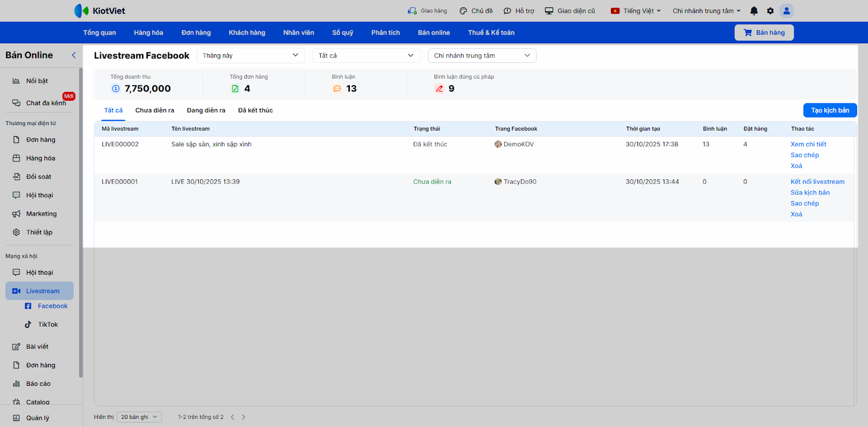The height and width of the screenshot is (427, 868).
Task: Click the Bán hàng button
Action: click(x=764, y=33)
